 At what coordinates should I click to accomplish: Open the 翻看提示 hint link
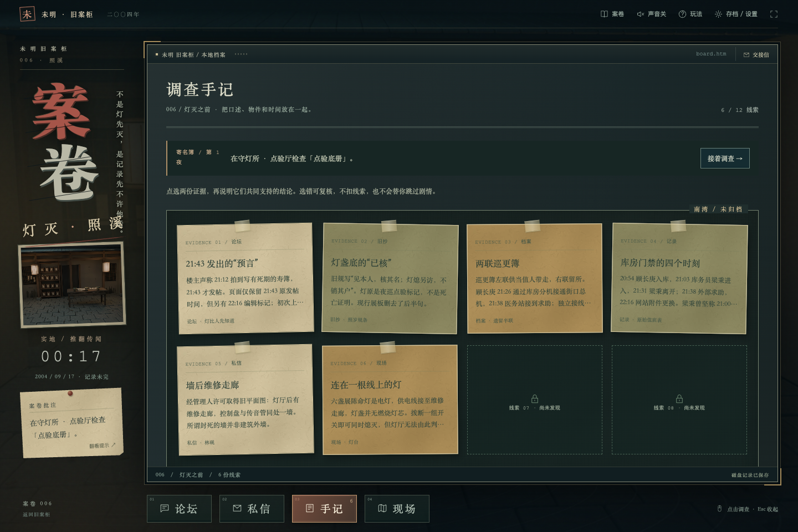click(103, 446)
